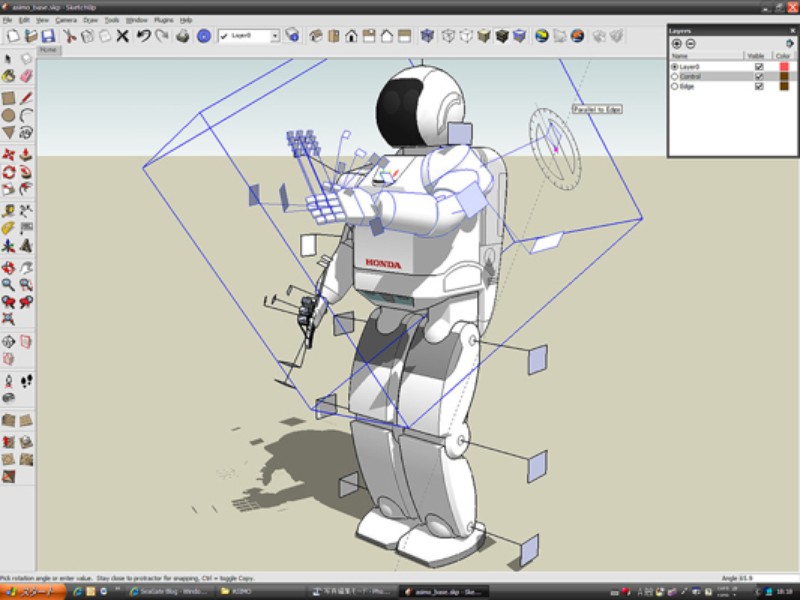Click the Visible column header
This screenshot has width=800, height=600.
[x=756, y=56]
